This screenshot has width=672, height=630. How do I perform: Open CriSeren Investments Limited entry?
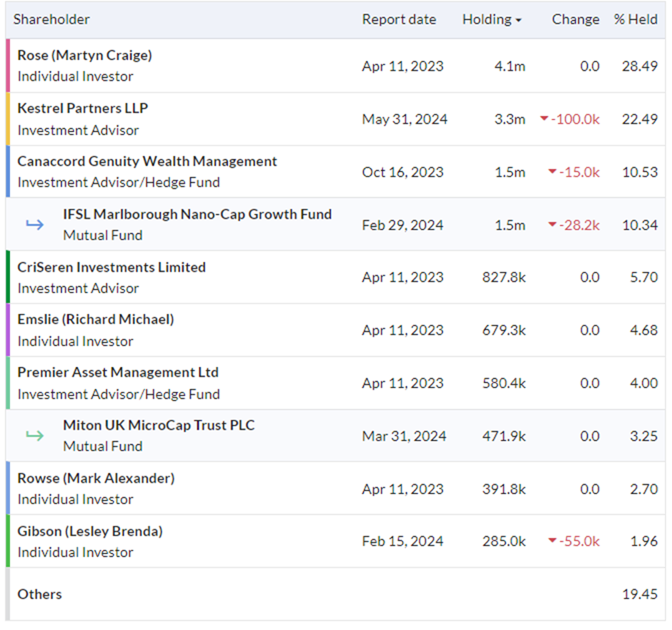[112, 267]
